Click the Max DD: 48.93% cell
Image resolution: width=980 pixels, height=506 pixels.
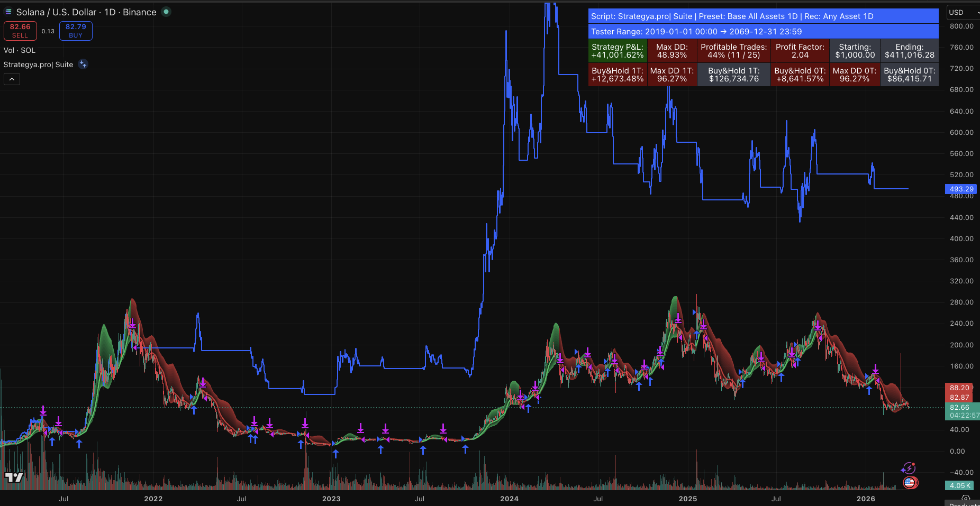click(x=672, y=51)
